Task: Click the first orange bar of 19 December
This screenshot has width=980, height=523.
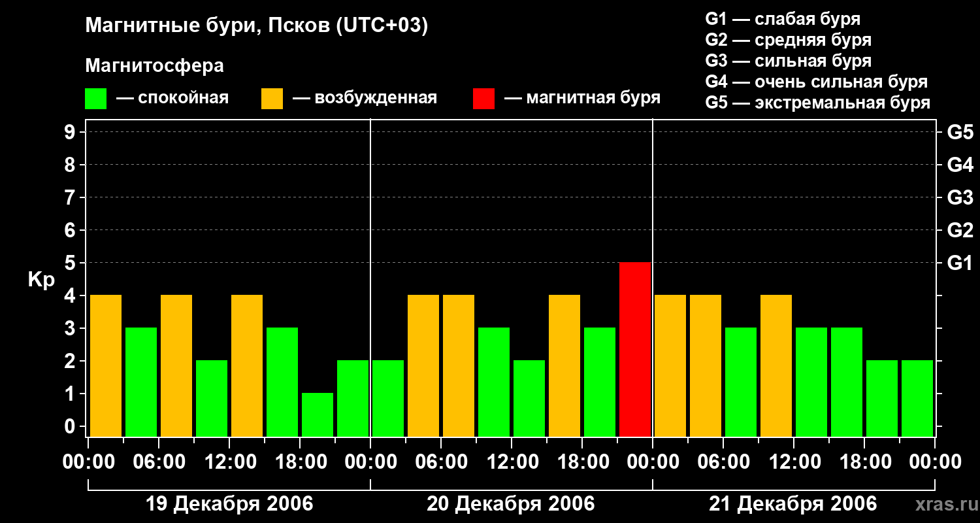Action: [x=106, y=365]
